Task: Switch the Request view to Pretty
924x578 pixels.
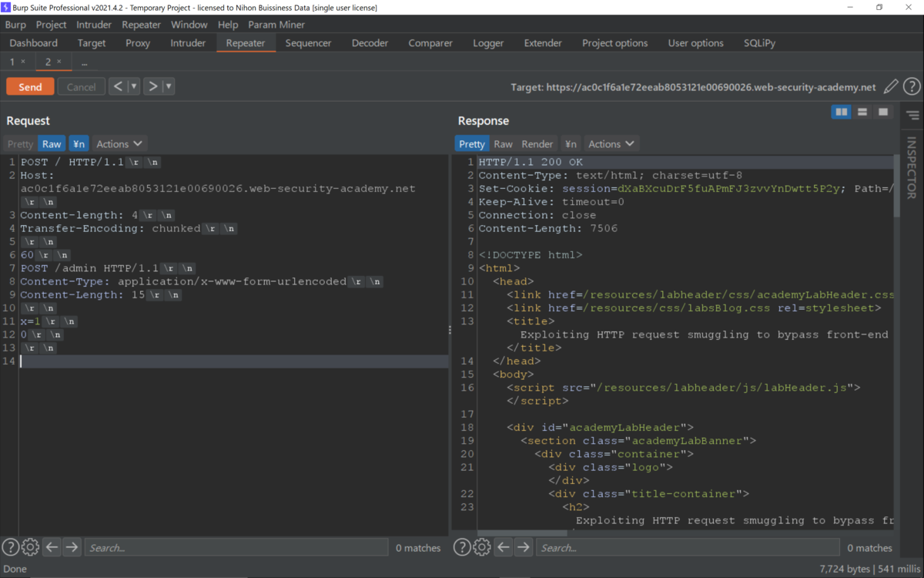Action: 20,144
